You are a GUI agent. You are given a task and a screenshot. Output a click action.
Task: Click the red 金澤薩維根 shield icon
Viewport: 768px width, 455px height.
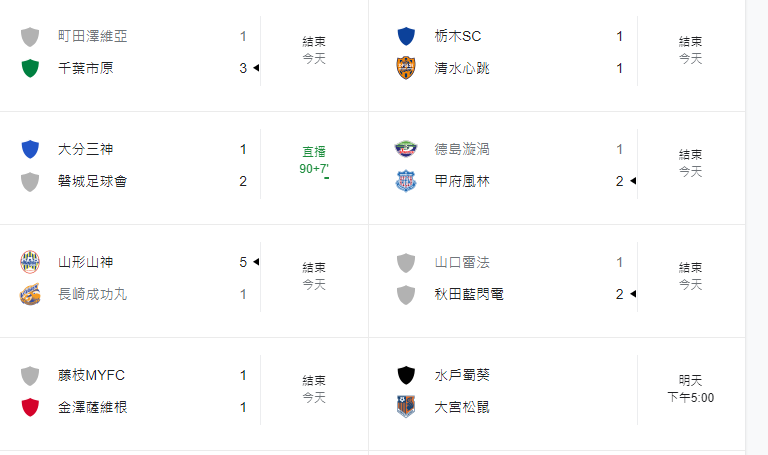[30, 407]
